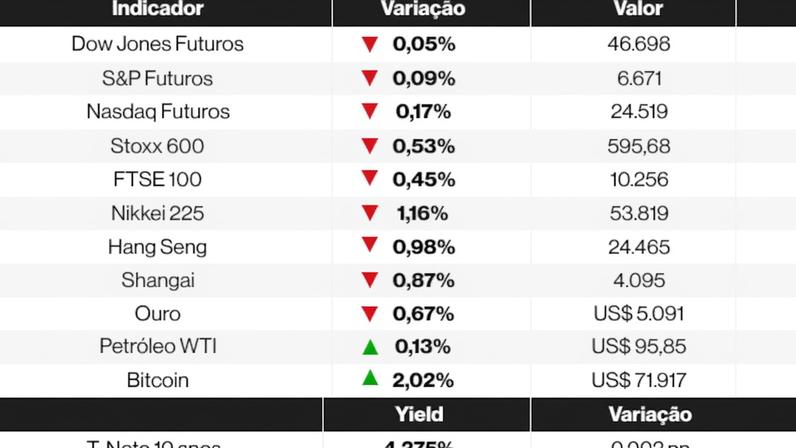Click the red down arrow for FTSE 100
Viewport: 796px width, 448px height.
(370, 179)
